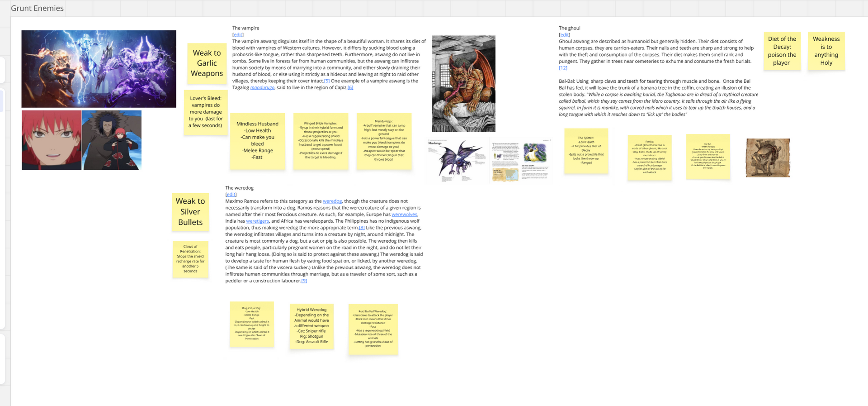
Task: Click the Bal-Bal description paragraph
Action: (x=658, y=98)
